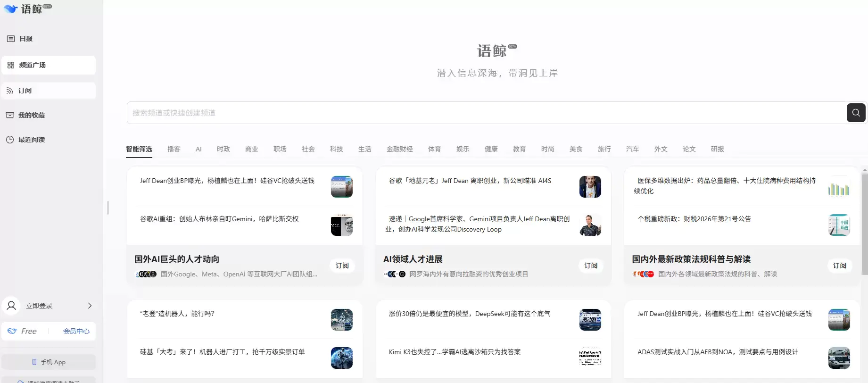The height and width of the screenshot is (383, 868).
Task: Open article ADAS测试实战入门从AEB到NOA
Action: click(718, 352)
